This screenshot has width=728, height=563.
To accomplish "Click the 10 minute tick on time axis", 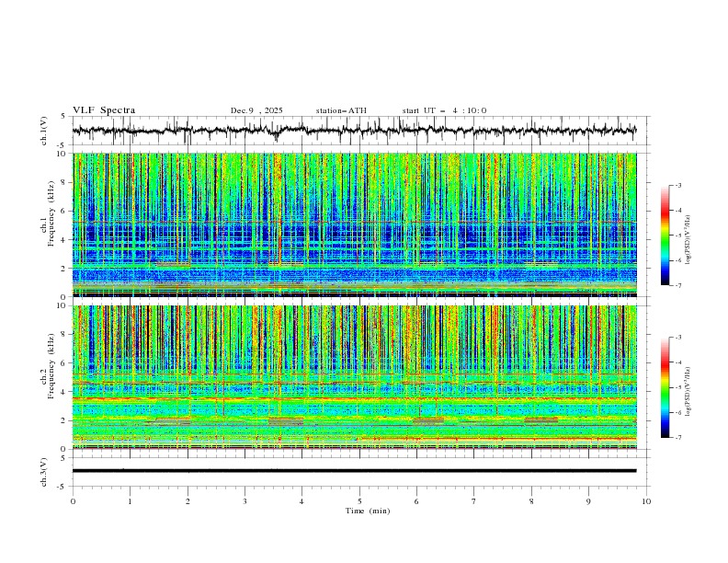I will click(x=646, y=501).
